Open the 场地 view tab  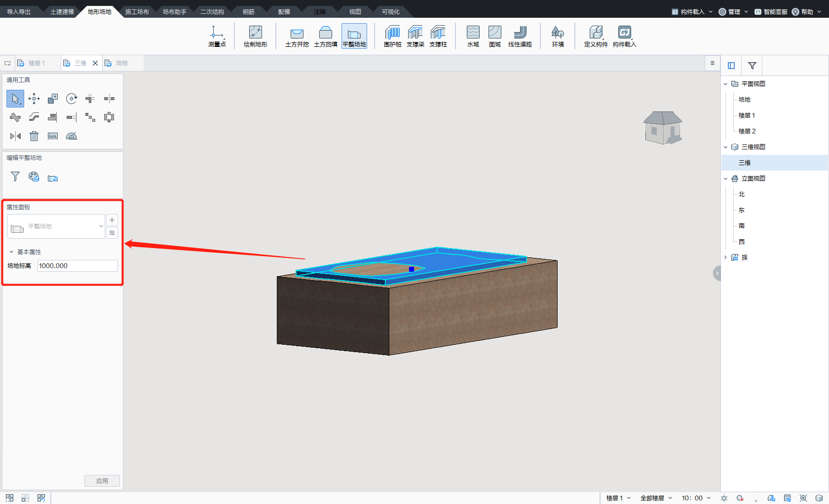(122, 63)
